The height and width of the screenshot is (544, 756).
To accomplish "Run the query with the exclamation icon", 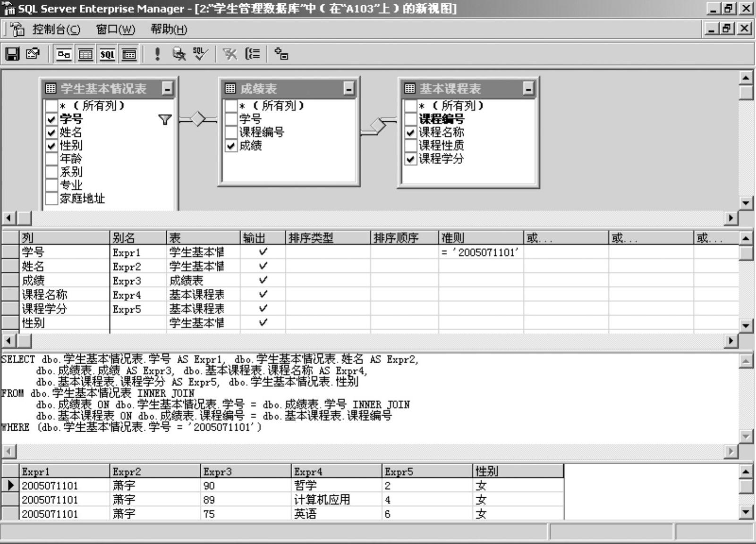I will point(157,54).
